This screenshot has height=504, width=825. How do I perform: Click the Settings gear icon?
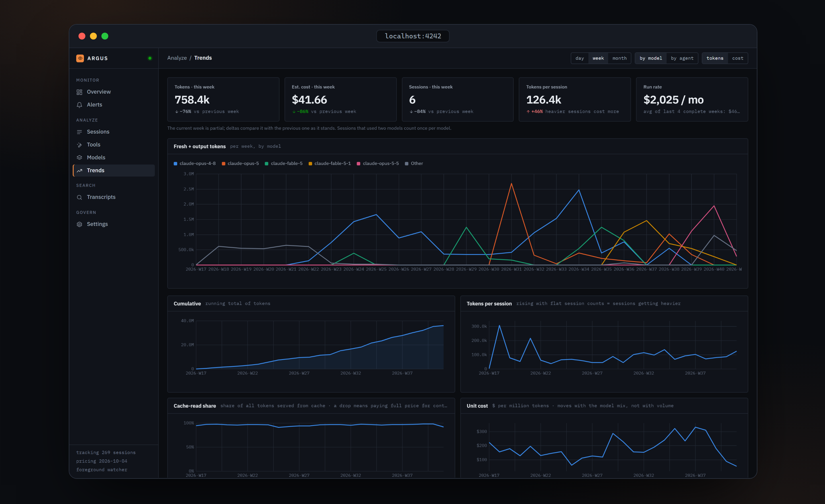79,224
